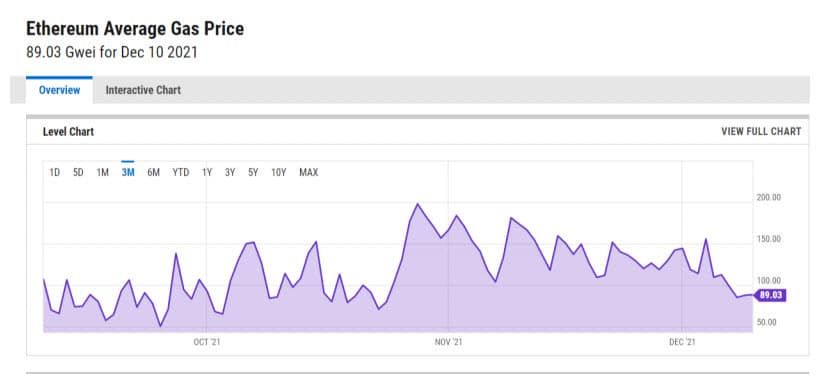Click the NOV '21 axis label
822x380 pixels.
point(449,342)
